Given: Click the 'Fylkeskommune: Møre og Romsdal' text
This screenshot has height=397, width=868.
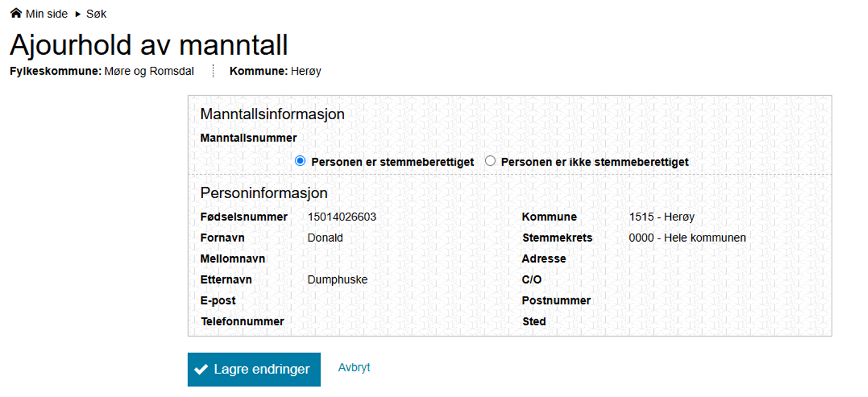Looking at the screenshot, I should tap(102, 71).
